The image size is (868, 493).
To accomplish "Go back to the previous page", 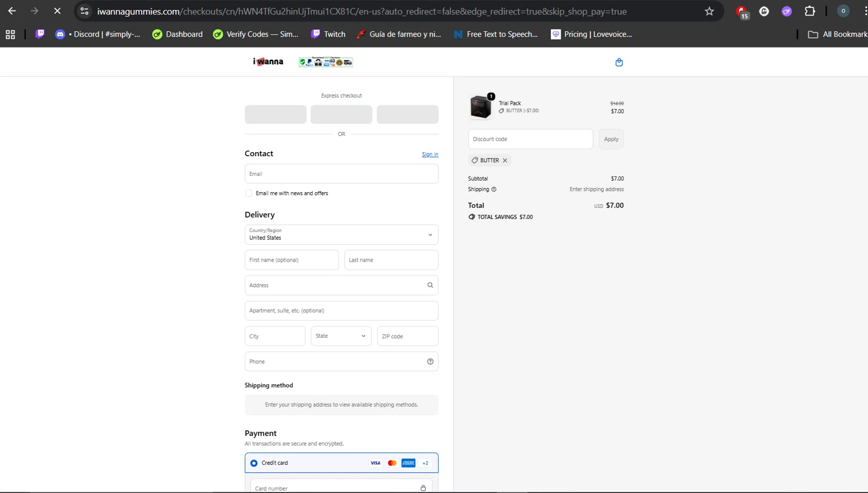I will [12, 11].
